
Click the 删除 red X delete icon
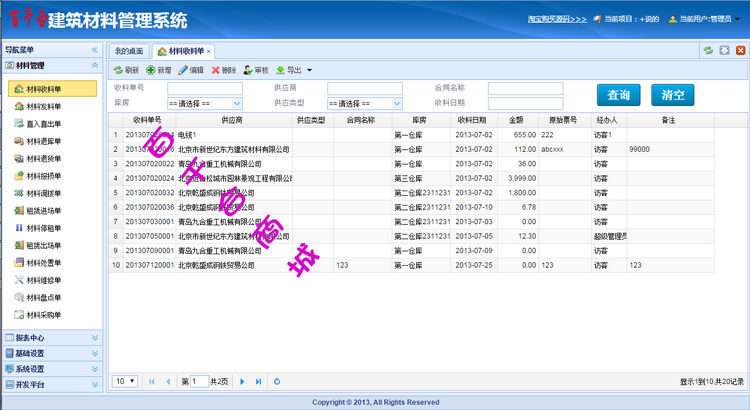point(215,70)
